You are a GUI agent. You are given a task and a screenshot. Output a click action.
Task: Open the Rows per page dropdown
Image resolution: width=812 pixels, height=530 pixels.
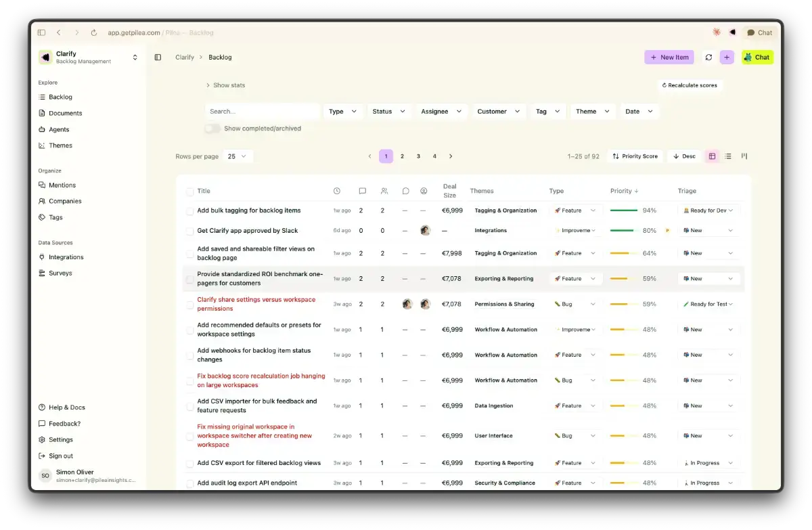(238, 156)
